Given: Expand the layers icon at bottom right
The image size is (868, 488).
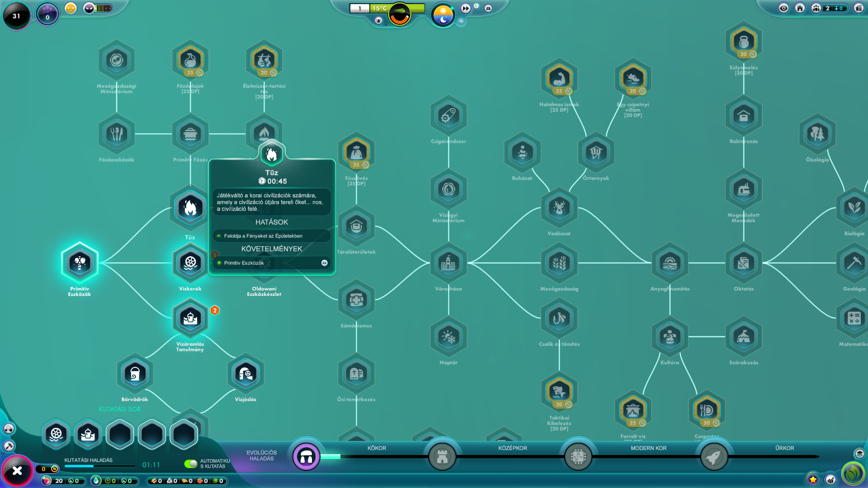Looking at the screenshot, I should pyautogui.click(x=859, y=453).
